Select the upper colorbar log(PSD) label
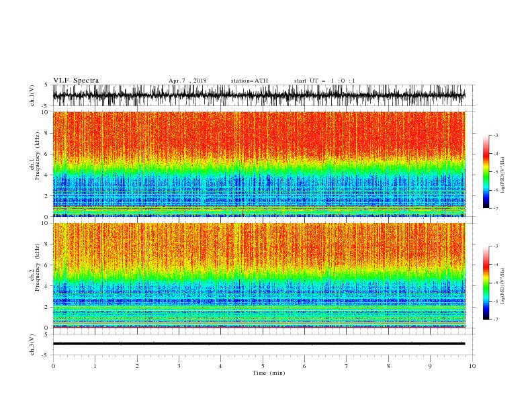The width and height of the screenshot is (532, 411). tap(503, 175)
